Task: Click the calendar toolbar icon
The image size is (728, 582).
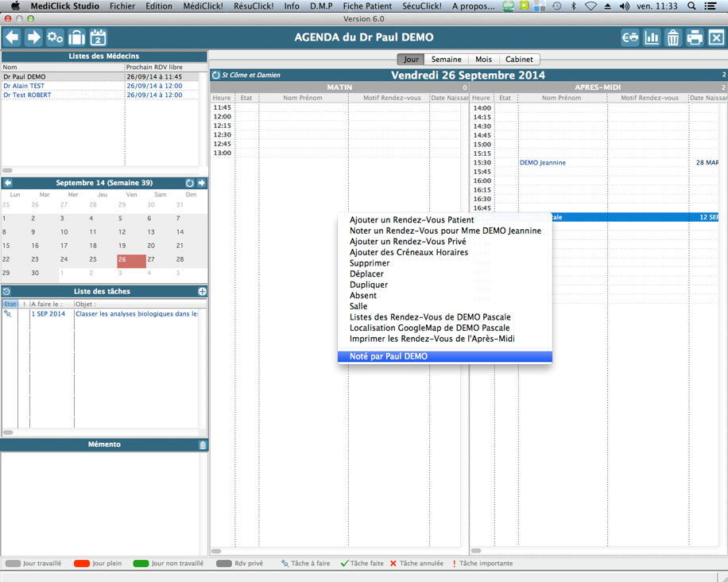Action: (98, 37)
